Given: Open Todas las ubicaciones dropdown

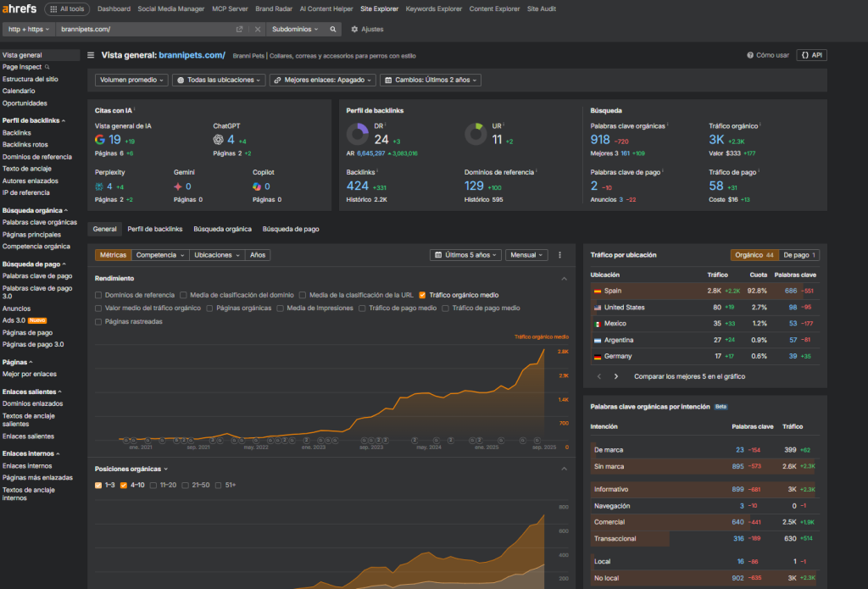Looking at the screenshot, I should (x=219, y=81).
